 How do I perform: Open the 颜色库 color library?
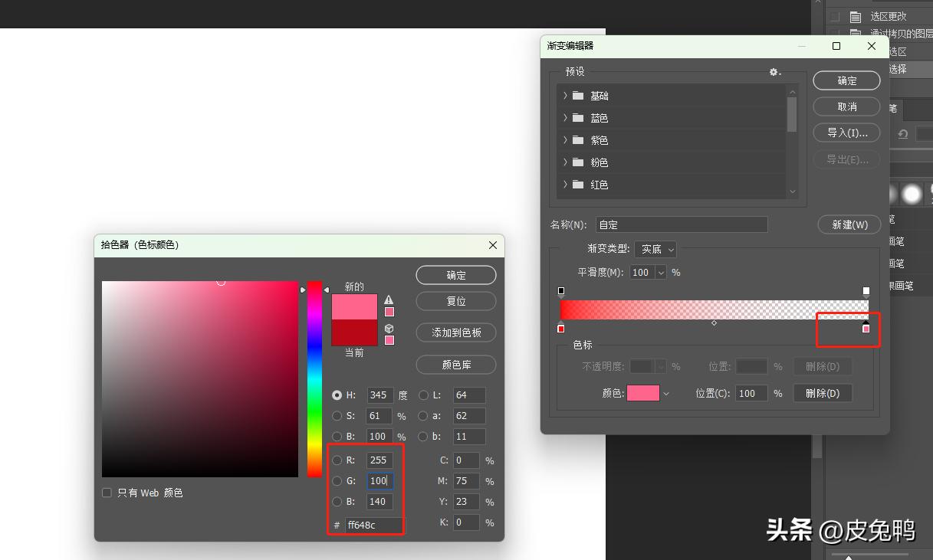tap(455, 365)
